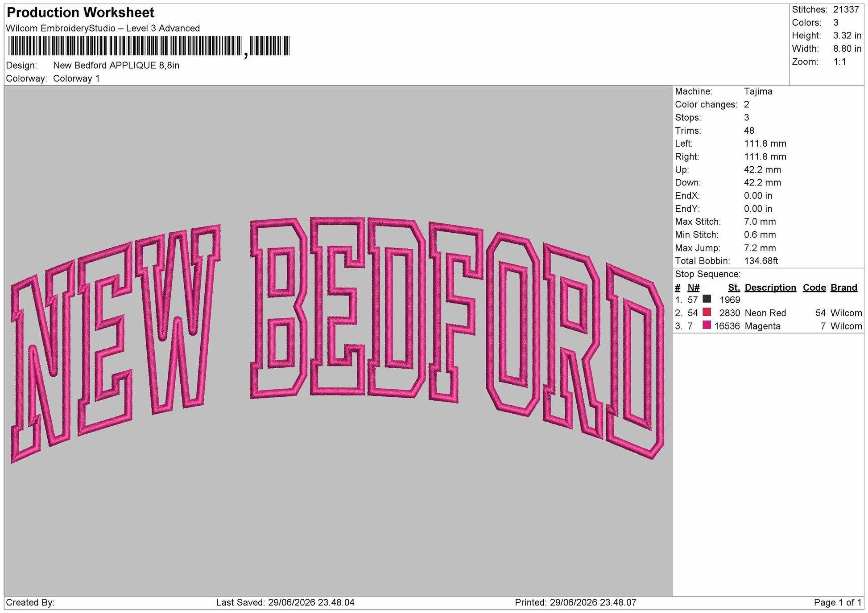Viewport: 868px width, 613px height.
Task: Click the dark gray swatch for color 57
Action: click(x=707, y=299)
